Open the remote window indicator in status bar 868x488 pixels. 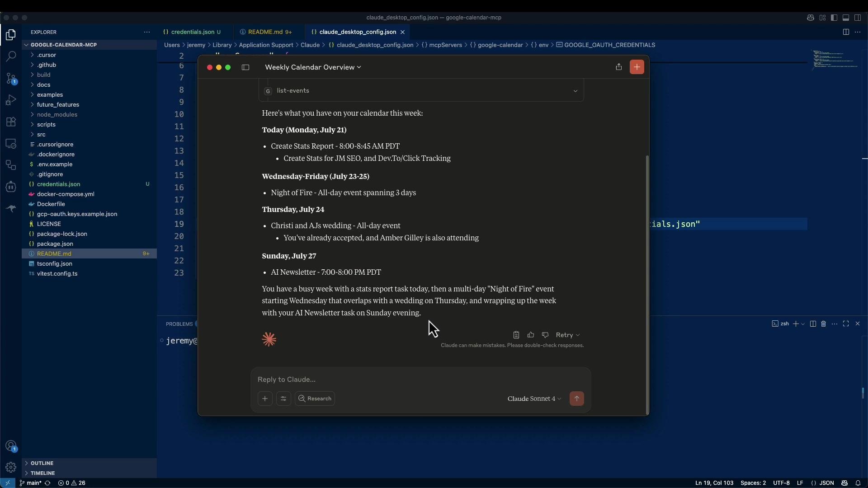8,483
